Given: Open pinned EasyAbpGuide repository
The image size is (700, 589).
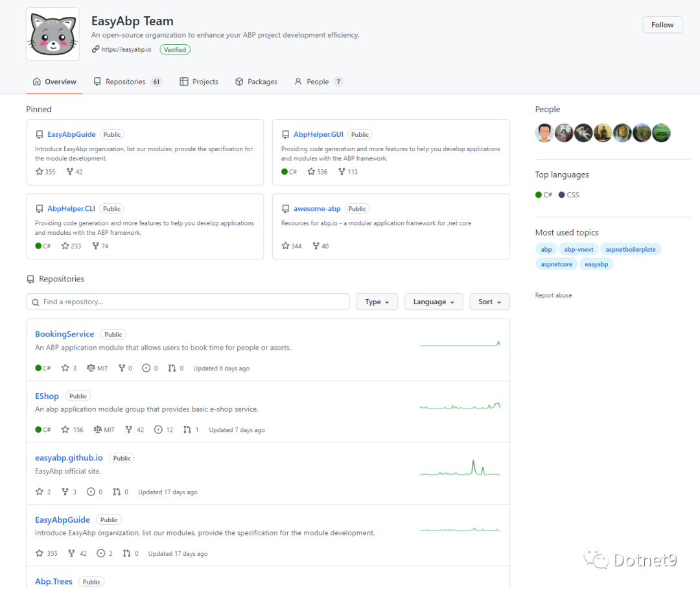Looking at the screenshot, I should click(71, 134).
